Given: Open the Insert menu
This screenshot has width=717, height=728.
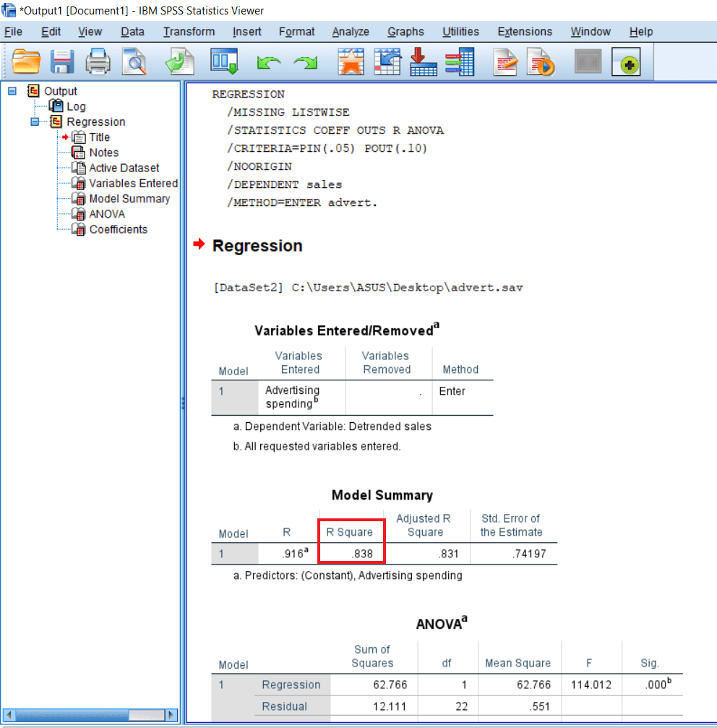Looking at the screenshot, I should point(247,32).
